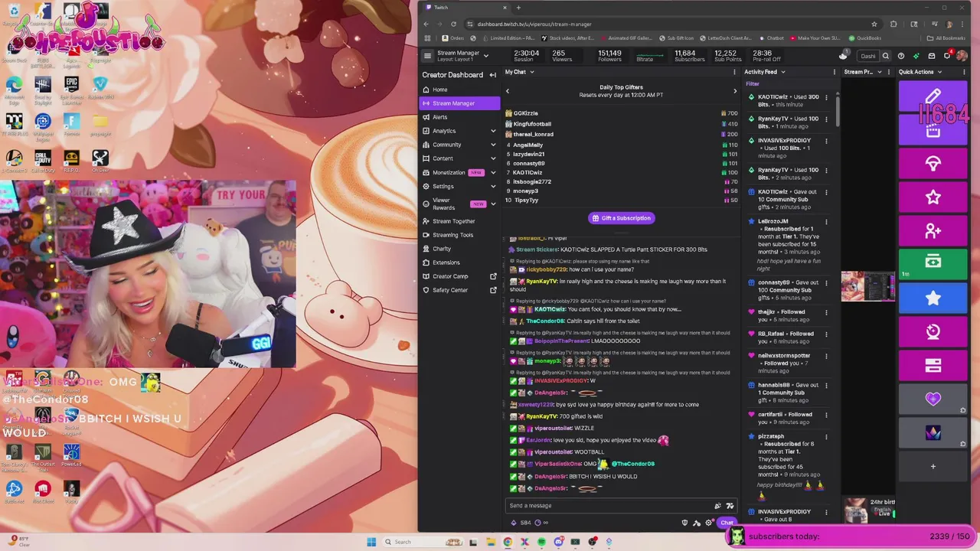This screenshot has height=551, width=980.
Task: Expand the Settings sidebar section
Action: click(x=493, y=186)
